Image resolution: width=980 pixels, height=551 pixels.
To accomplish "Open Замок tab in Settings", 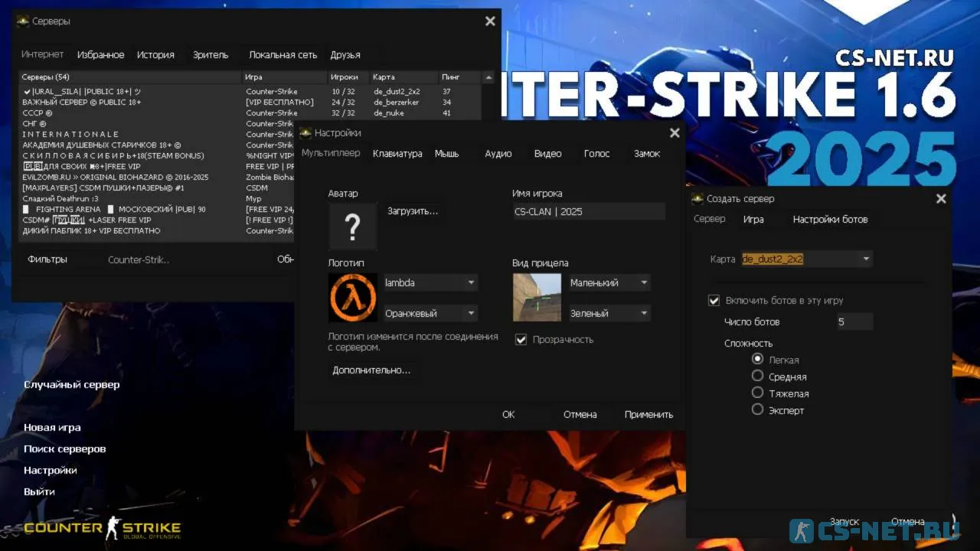I will (647, 154).
